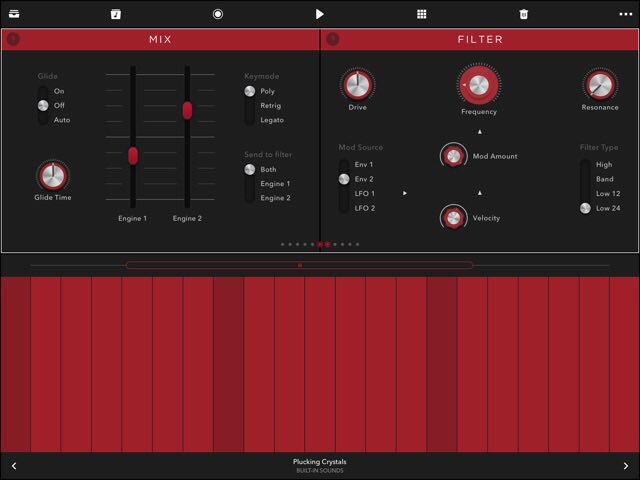The image size is (640, 480).
Task: Click the last page indicator dot
Action: point(358,244)
